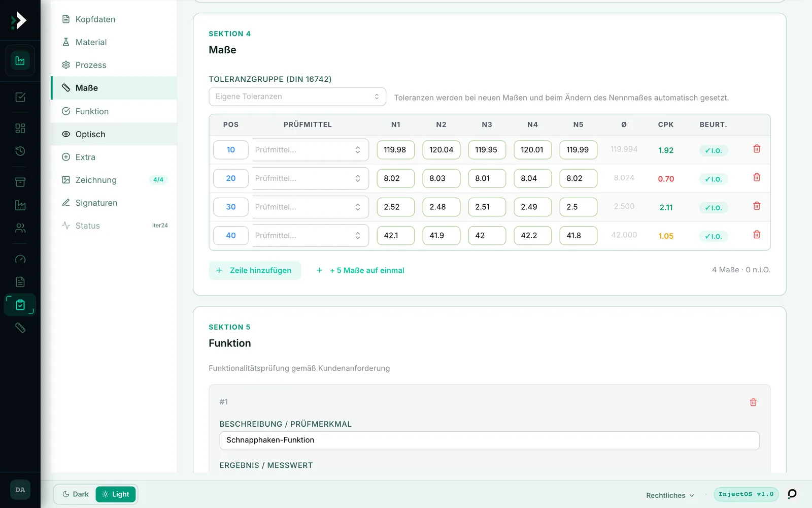Click the InjectOS arrow logo

[x=19, y=20]
